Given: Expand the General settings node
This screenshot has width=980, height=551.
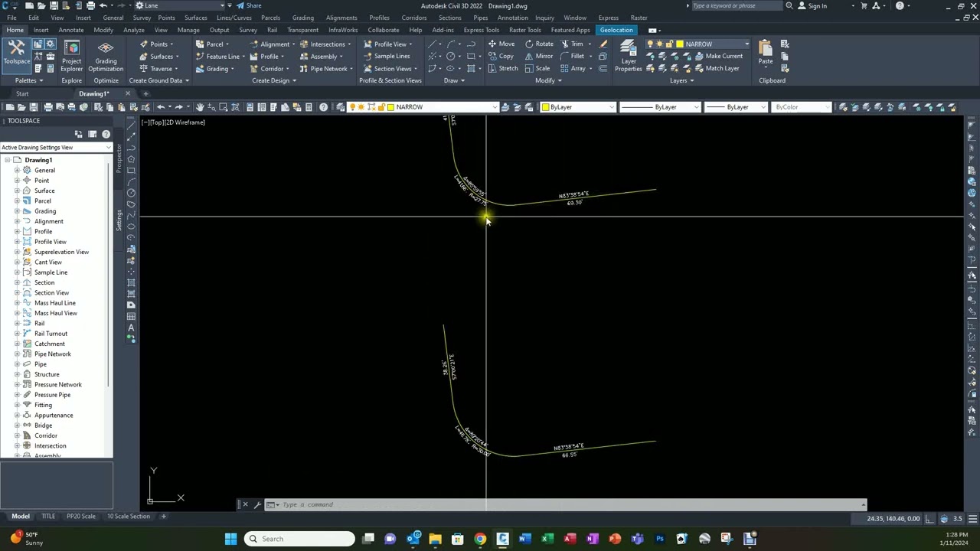Looking at the screenshot, I should (x=17, y=170).
